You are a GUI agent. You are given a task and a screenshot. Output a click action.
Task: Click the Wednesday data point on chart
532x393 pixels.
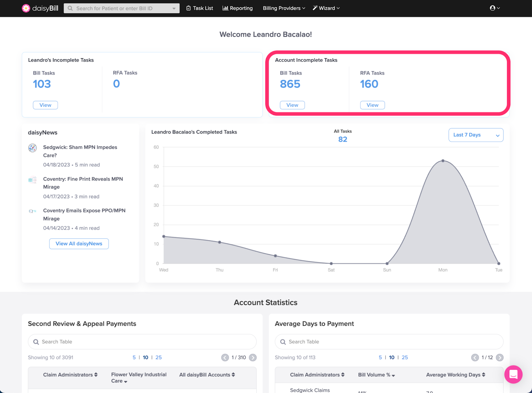point(164,237)
